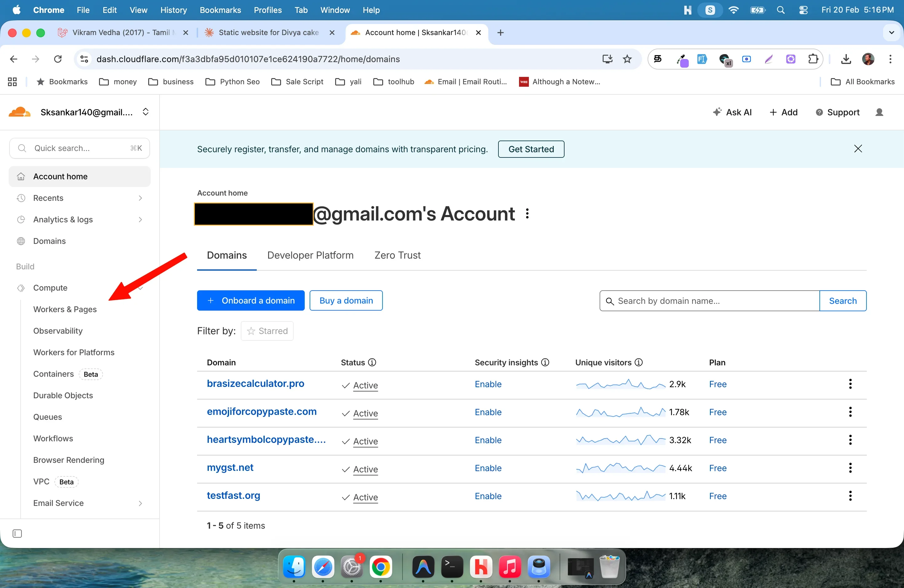Toggle the Starred filter

pyautogui.click(x=267, y=331)
